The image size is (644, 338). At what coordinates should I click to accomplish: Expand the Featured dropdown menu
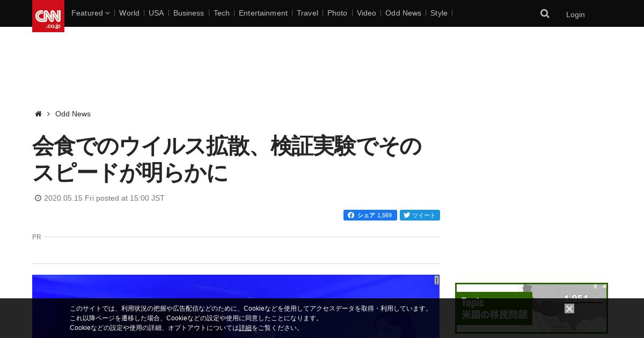[90, 13]
